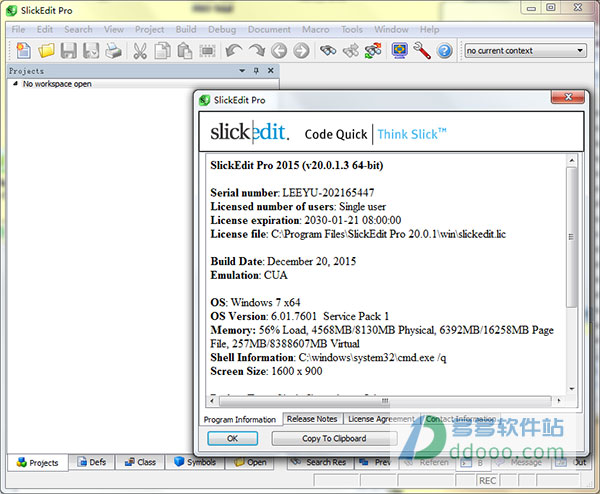Click the Save As toolbar icon

91,51
